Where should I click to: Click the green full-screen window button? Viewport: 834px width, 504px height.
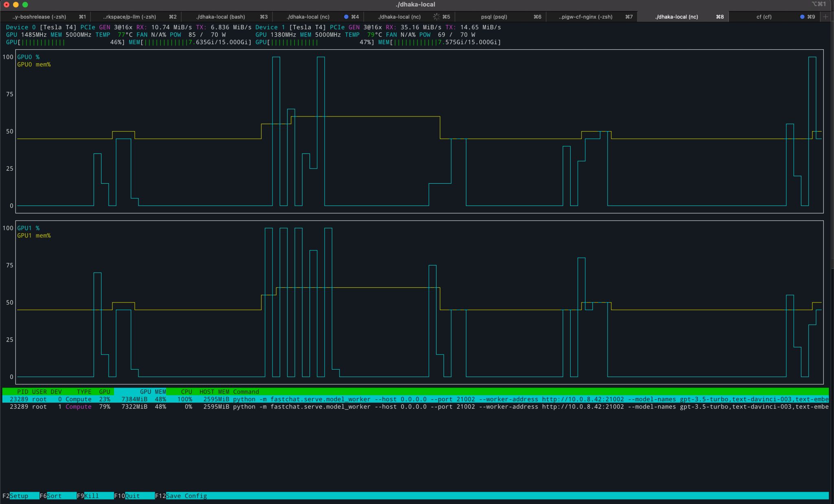tap(25, 4)
